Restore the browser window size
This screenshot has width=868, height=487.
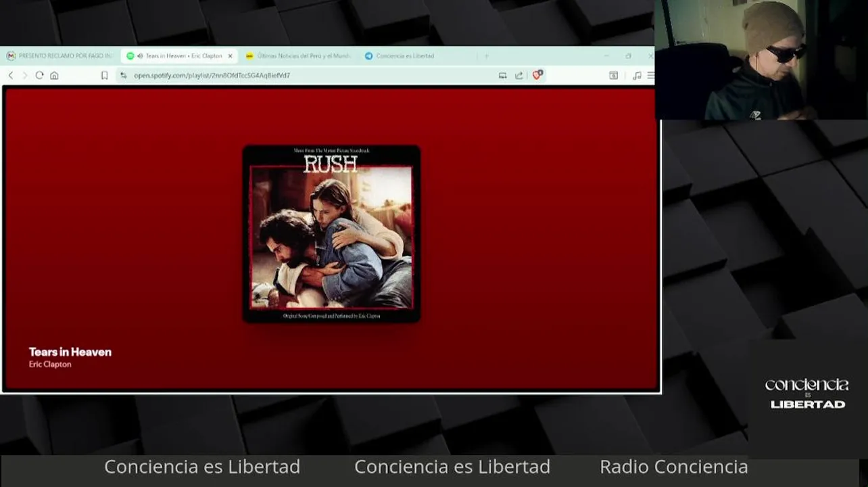pyautogui.click(x=628, y=56)
